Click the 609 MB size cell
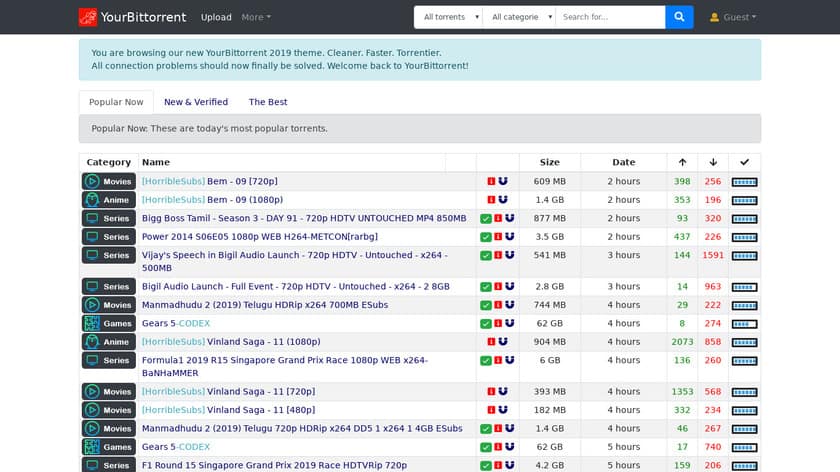The image size is (840, 472). pos(550,181)
